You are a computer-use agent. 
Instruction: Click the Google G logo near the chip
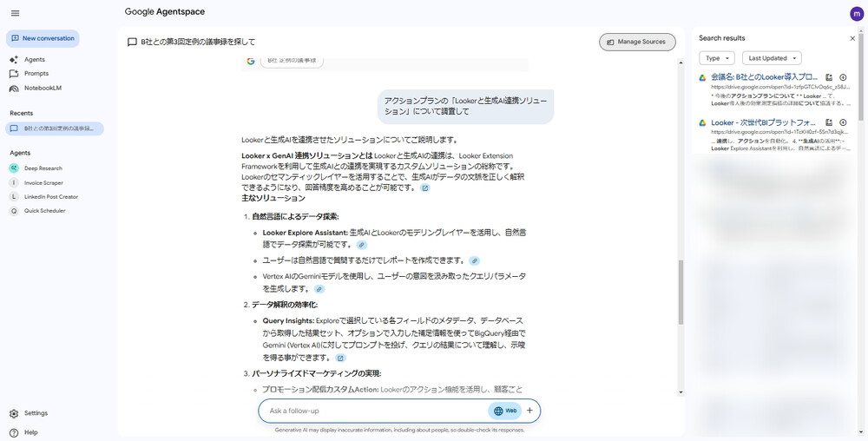(250, 61)
